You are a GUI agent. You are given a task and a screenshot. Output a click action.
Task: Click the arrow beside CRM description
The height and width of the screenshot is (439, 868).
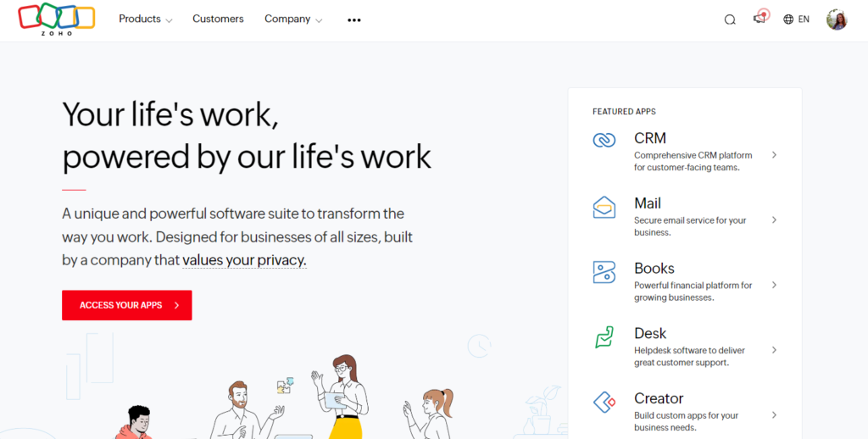(775, 155)
